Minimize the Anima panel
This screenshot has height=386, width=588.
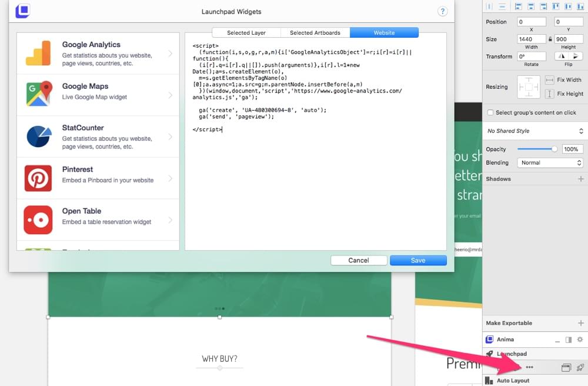pos(557,341)
